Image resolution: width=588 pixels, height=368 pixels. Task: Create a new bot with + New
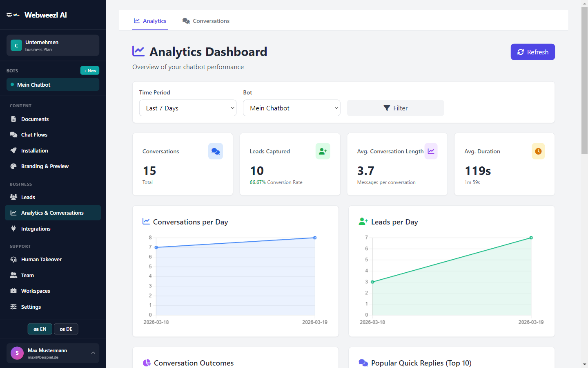coord(89,70)
